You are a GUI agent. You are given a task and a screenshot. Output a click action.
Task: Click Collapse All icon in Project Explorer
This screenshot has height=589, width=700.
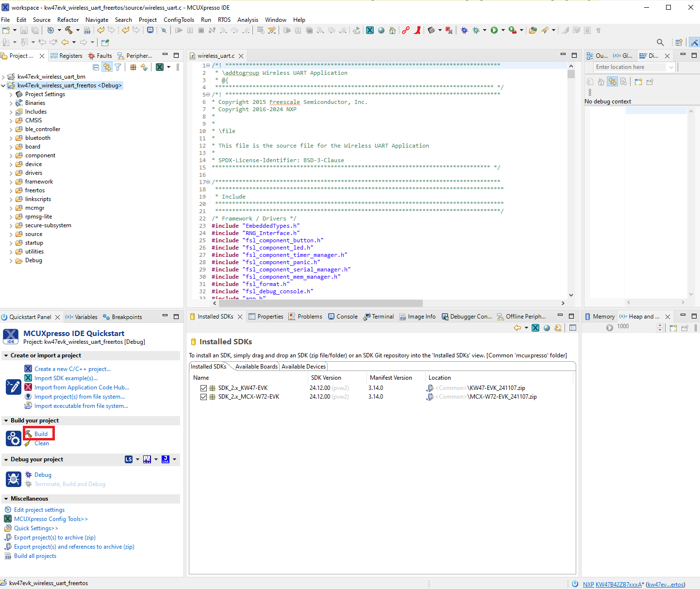[96, 67]
